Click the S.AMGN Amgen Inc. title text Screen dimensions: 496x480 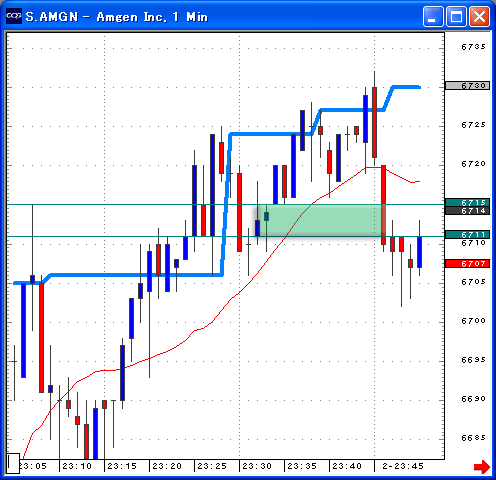click(117, 16)
